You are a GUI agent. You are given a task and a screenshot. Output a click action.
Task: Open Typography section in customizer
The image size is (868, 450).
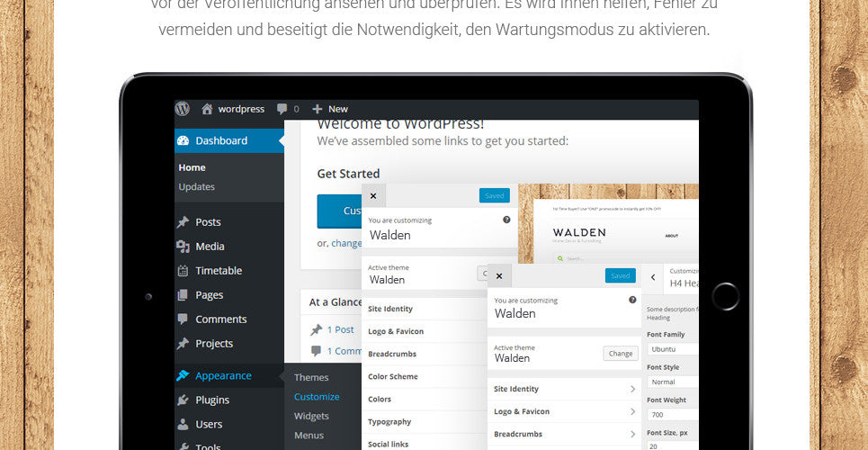(425, 422)
